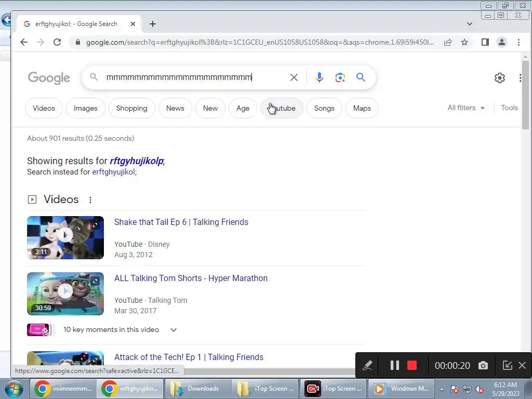The width and height of the screenshot is (532, 399).
Task: Click the muted volume tray icon
Action: point(480,389)
